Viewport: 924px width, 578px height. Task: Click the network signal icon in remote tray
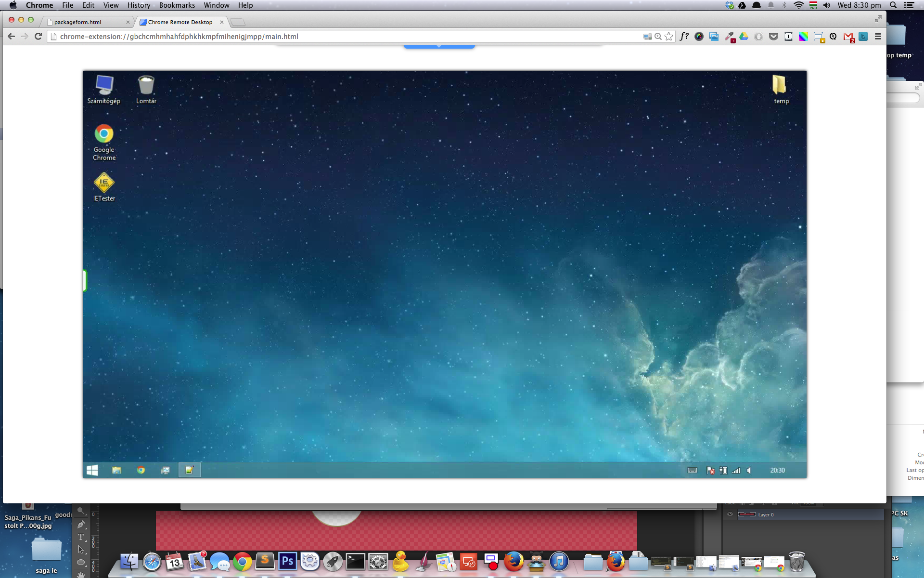coord(736,471)
